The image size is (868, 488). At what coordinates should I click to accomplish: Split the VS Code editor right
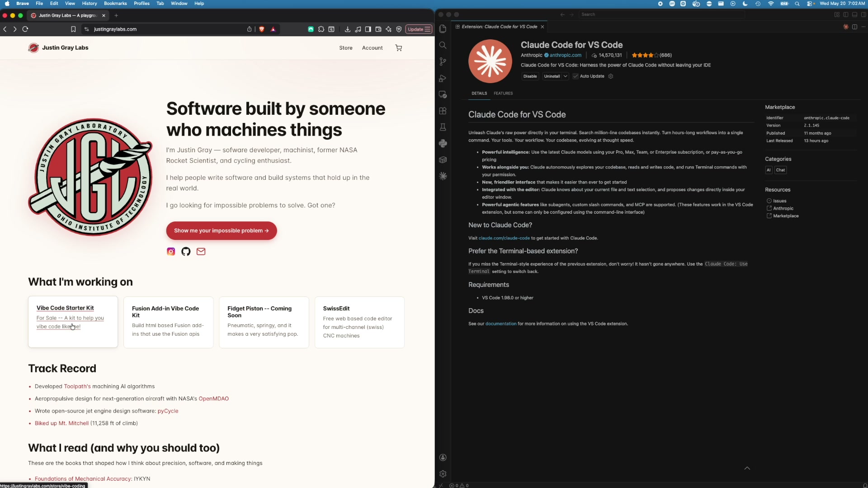point(854,27)
